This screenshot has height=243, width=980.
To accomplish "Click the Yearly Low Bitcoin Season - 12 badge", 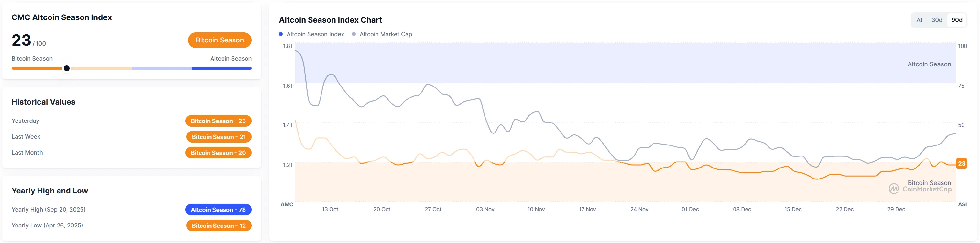I will (218, 226).
